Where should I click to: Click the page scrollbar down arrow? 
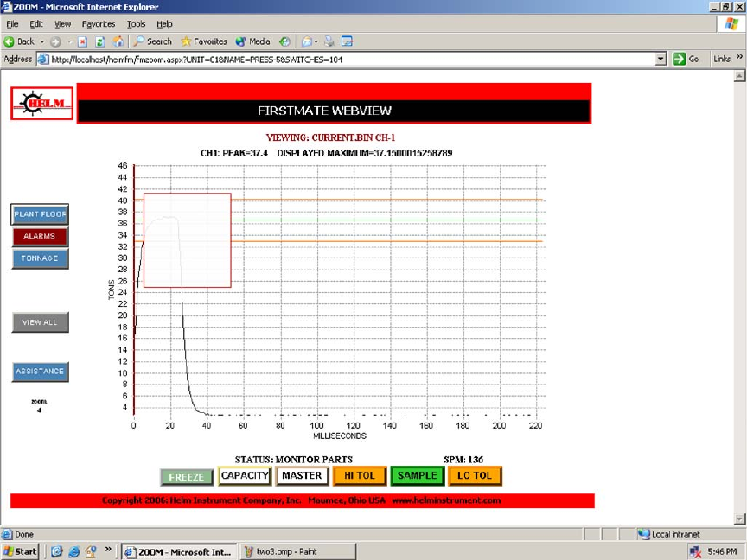click(740, 519)
